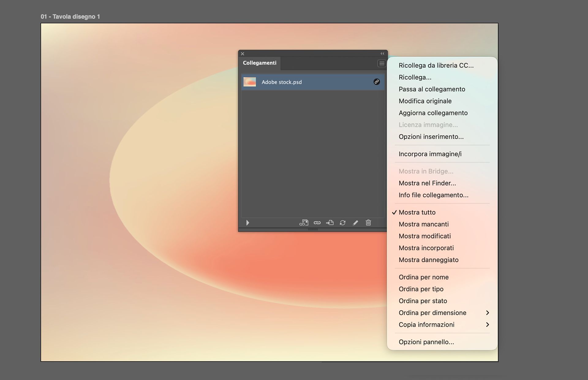Select Mostra mancanti filter
The height and width of the screenshot is (380, 588).
click(442, 224)
